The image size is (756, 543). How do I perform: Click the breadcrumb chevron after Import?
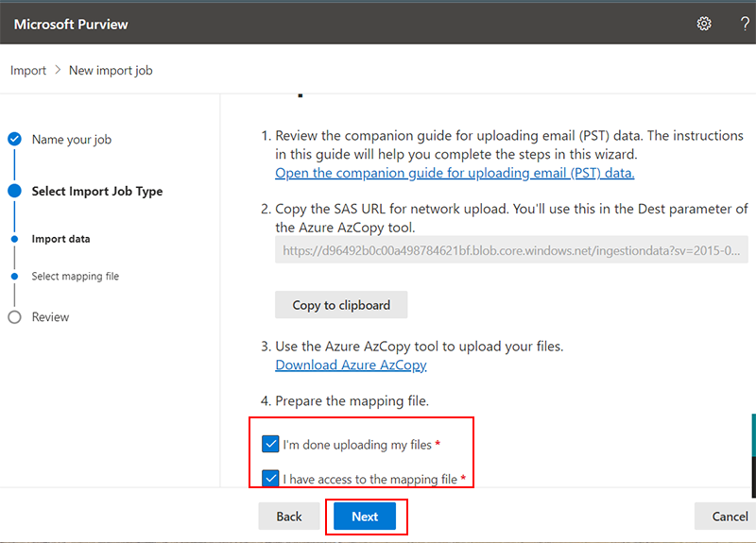click(x=58, y=70)
